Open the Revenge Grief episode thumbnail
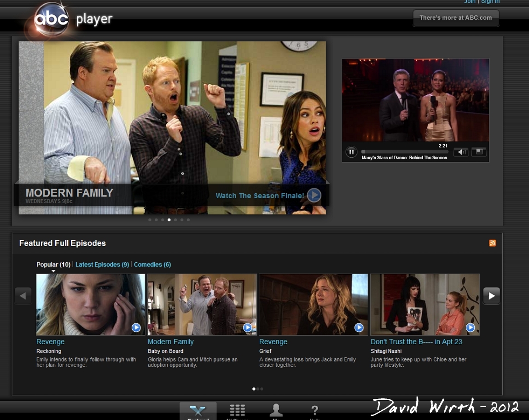 coord(314,305)
